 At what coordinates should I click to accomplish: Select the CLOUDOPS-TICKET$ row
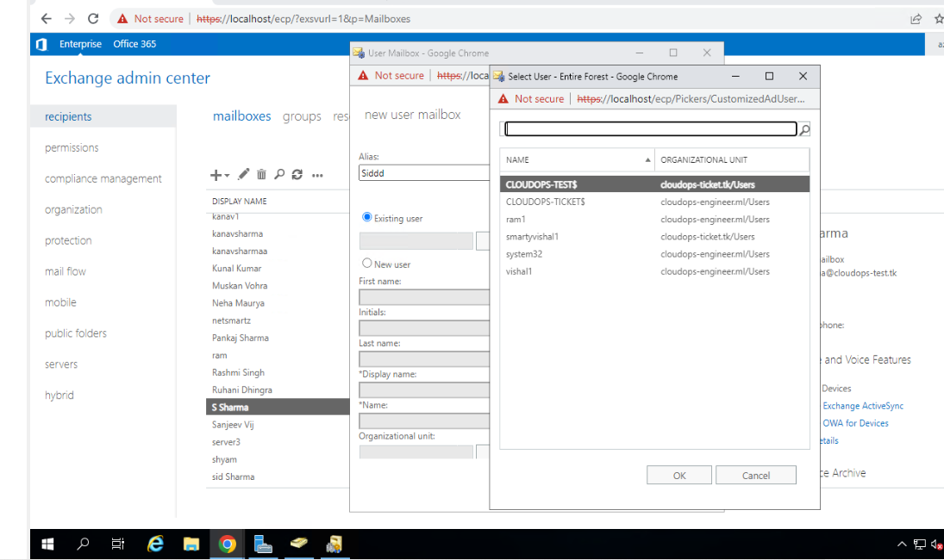point(654,202)
